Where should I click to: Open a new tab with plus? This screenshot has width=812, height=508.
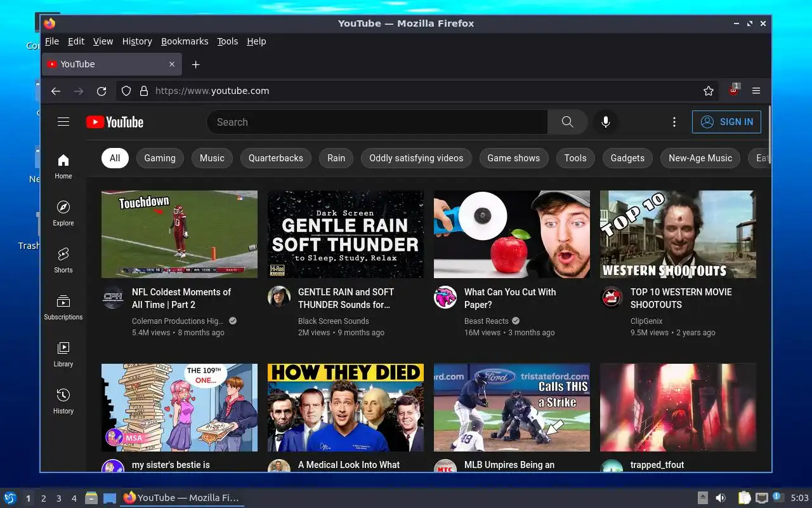(196, 64)
